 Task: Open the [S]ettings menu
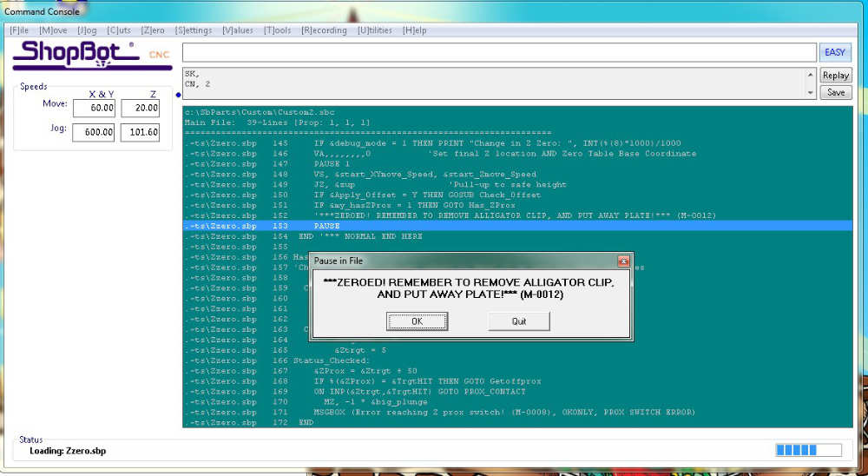[x=194, y=30]
